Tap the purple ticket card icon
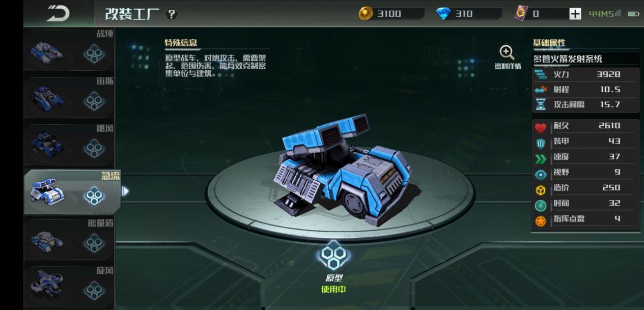Screen dimensions: 644x310 pyautogui.click(x=521, y=13)
